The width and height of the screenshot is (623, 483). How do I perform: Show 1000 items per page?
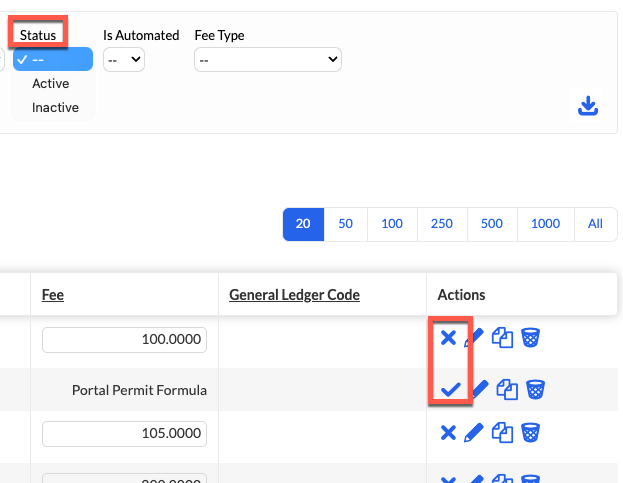(546, 224)
